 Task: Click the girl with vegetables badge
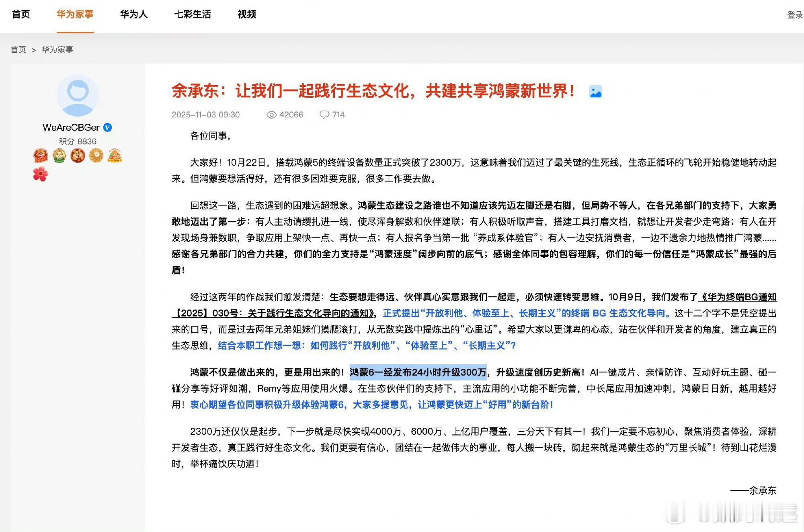pyautogui.click(x=115, y=155)
